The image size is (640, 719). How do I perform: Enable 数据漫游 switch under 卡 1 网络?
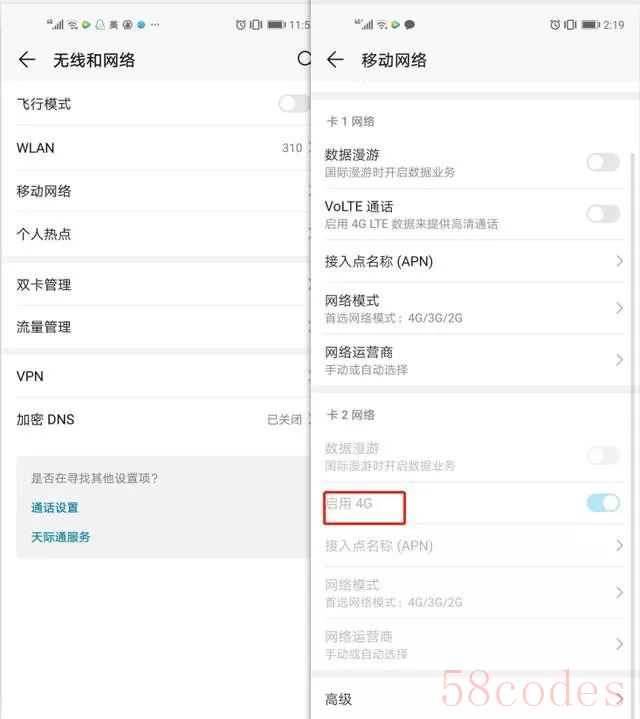[x=603, y=162]
